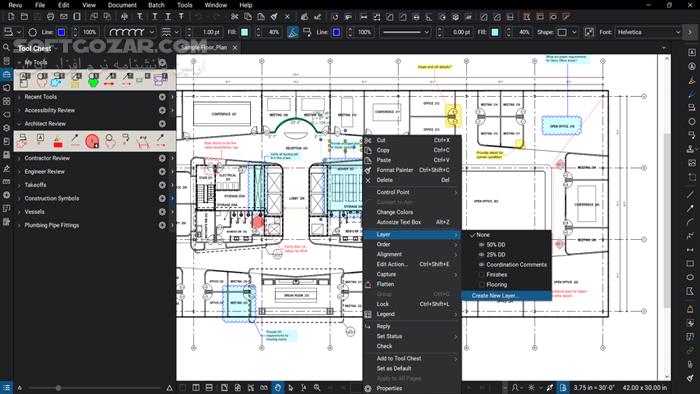The height and width of the screenshot is (394, 700).
Task: Select red arrow line tool in My Tools
Action: pos(110,80)
